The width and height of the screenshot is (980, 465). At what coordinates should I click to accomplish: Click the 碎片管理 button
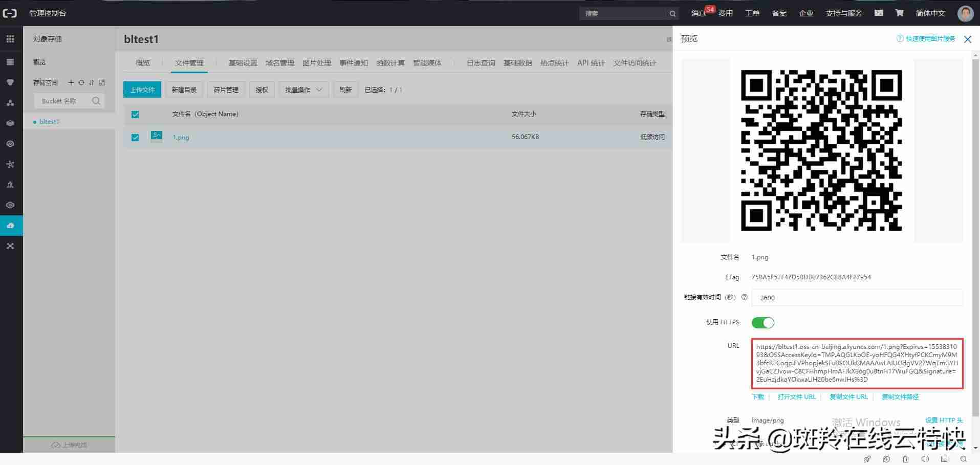pos(226,90)
